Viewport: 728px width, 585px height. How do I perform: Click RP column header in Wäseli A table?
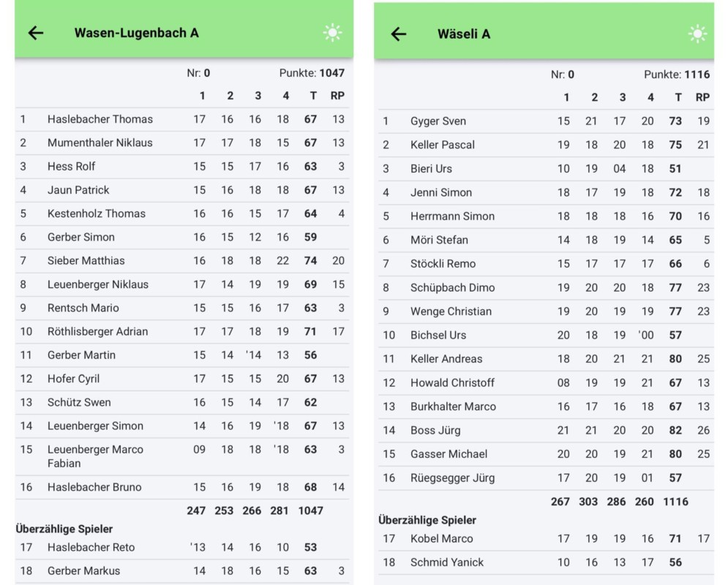(x=702, y=97)
